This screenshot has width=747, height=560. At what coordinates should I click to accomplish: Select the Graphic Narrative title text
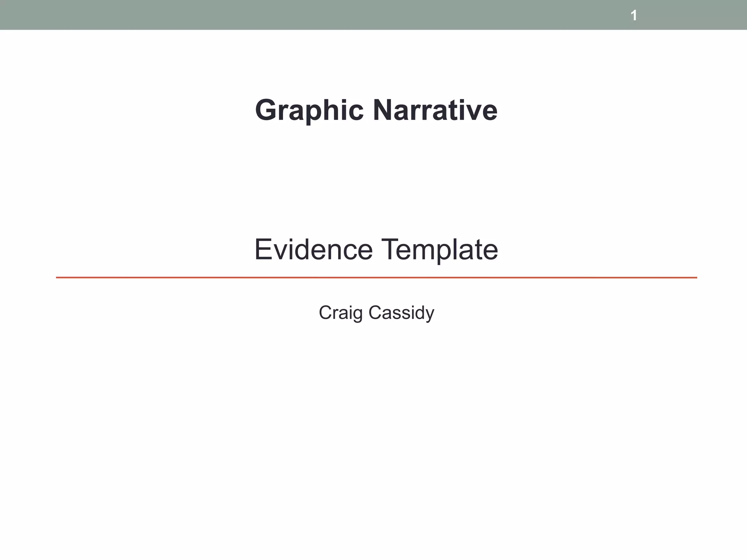(376, 110)
